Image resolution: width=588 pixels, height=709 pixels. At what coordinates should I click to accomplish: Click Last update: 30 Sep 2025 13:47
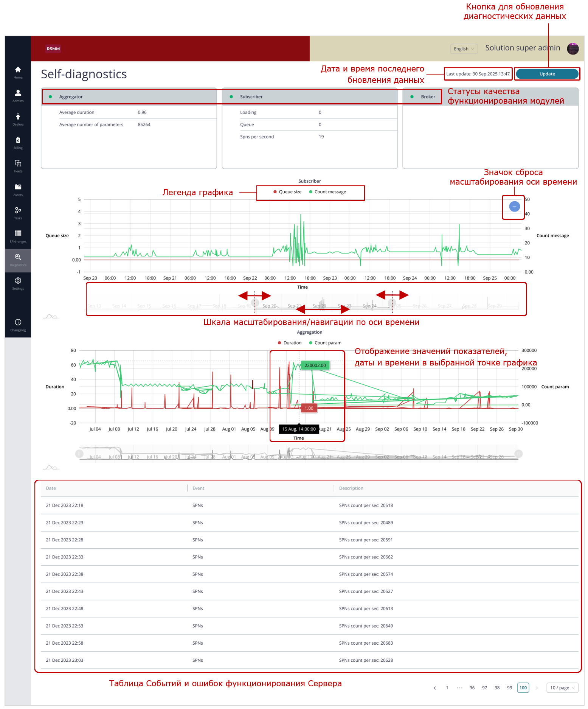[478, 74]
